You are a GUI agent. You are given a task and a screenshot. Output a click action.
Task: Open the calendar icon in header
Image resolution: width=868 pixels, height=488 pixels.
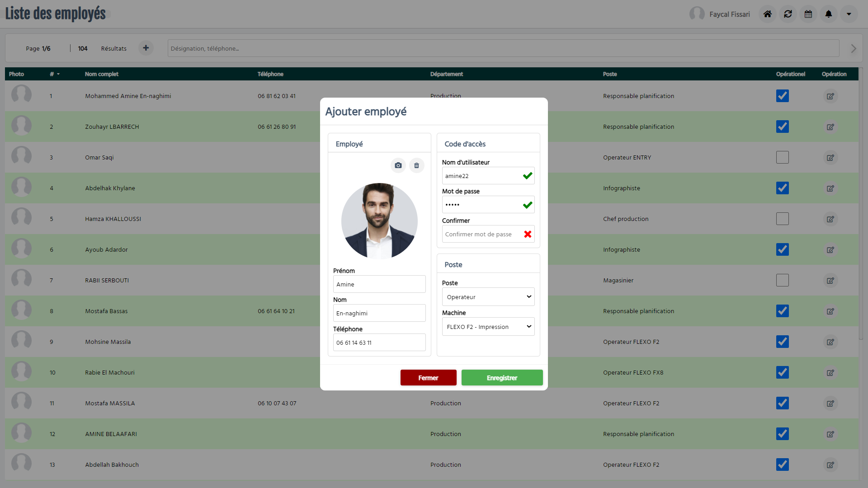(x=808, y=14)
